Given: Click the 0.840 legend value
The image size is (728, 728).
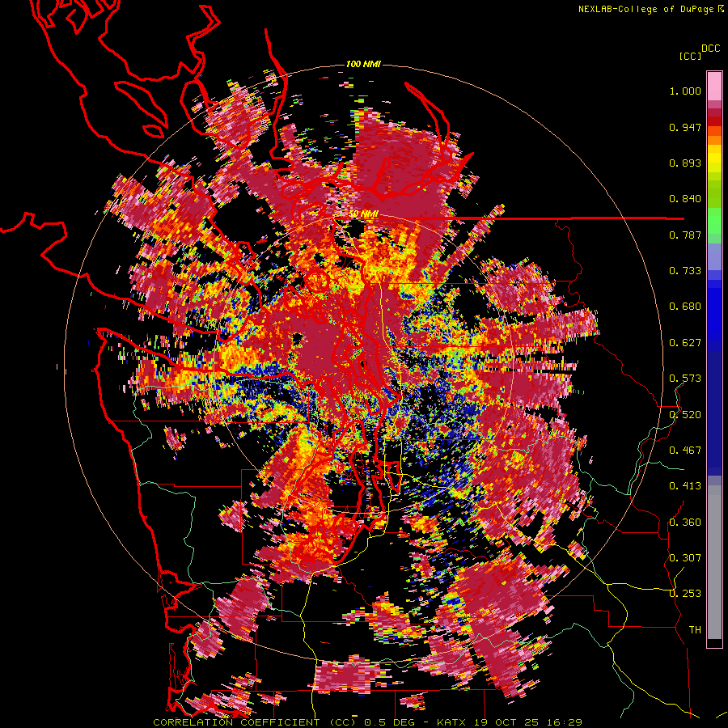Looking at the screenshot, I should [685, 199].
